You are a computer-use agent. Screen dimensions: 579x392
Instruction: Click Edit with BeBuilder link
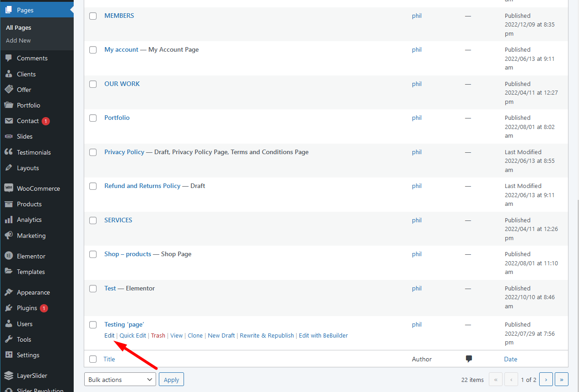click(x=323, y=335)
